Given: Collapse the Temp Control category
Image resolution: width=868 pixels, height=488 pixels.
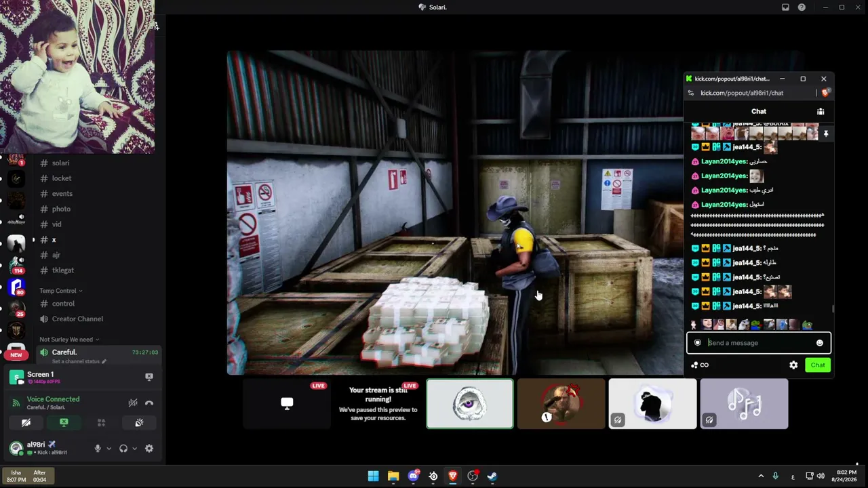Looking at the screenshot, I should coord(61,291).
